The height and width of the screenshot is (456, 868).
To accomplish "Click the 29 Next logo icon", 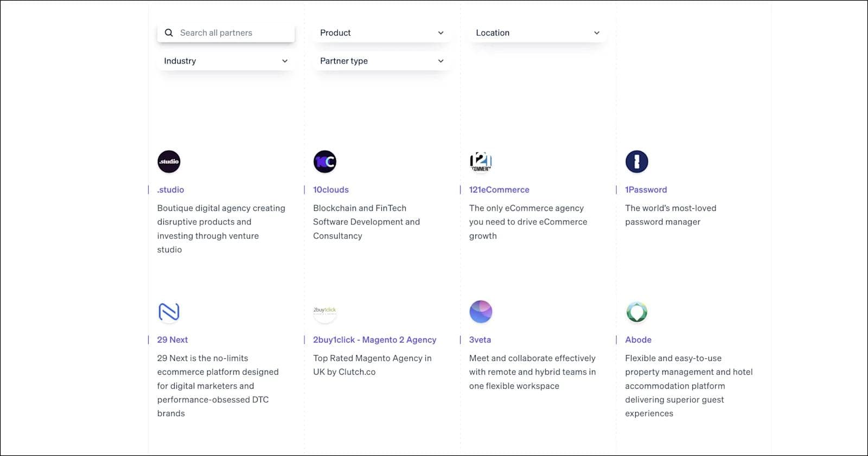I will coord(169,312).
